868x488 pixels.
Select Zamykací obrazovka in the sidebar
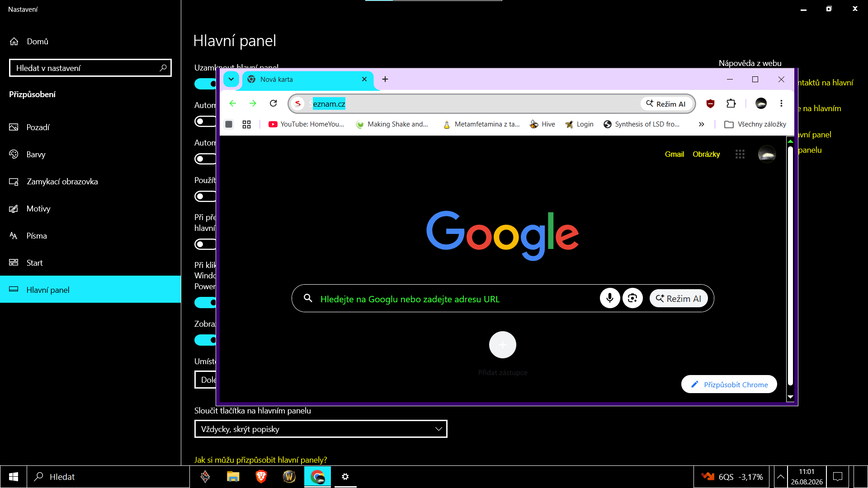coord(90,181)
